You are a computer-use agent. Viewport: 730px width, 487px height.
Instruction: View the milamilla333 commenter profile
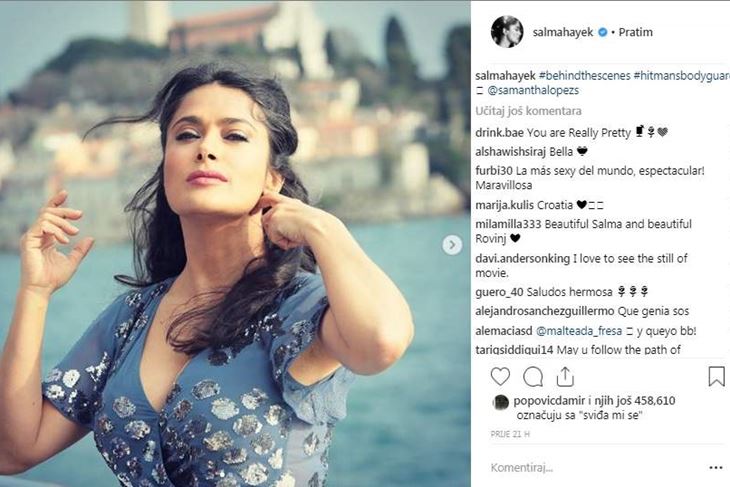(x=508, y=224)
